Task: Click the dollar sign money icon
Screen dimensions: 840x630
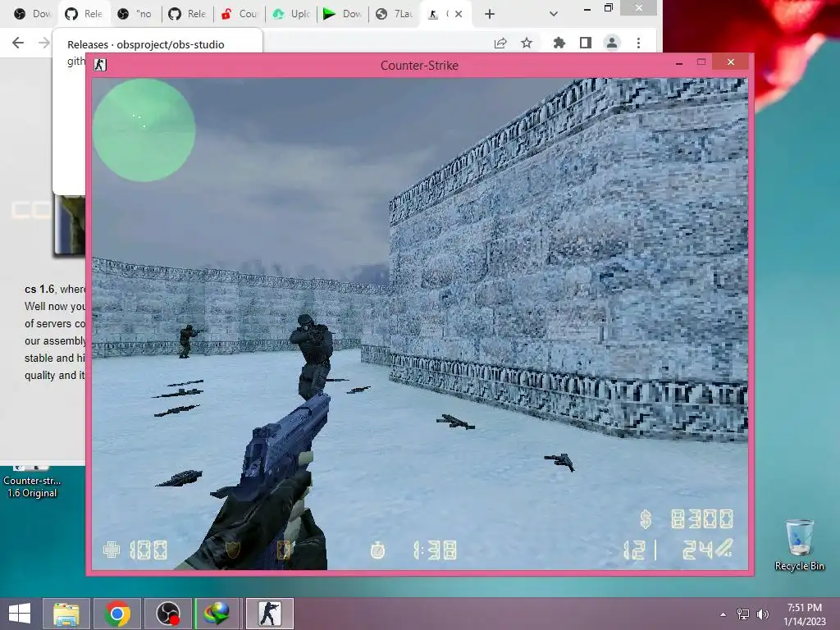Action: [x=646, y=519]
